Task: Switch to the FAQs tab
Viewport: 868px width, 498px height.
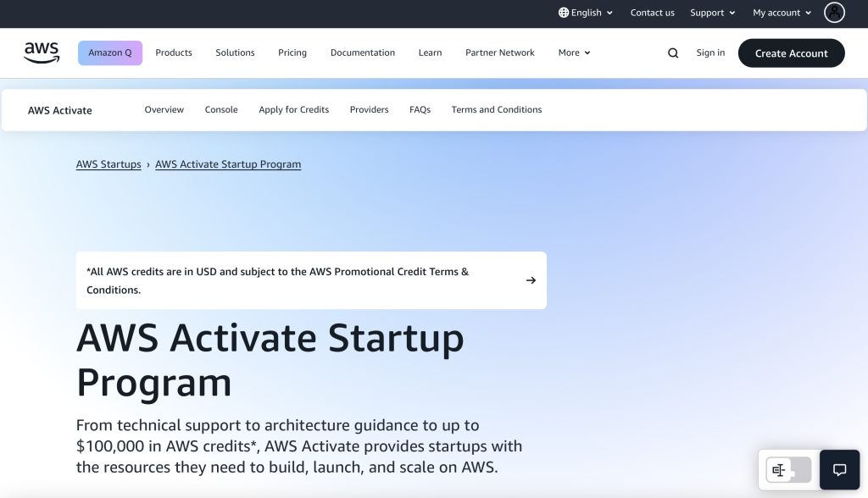Action: 420,109
